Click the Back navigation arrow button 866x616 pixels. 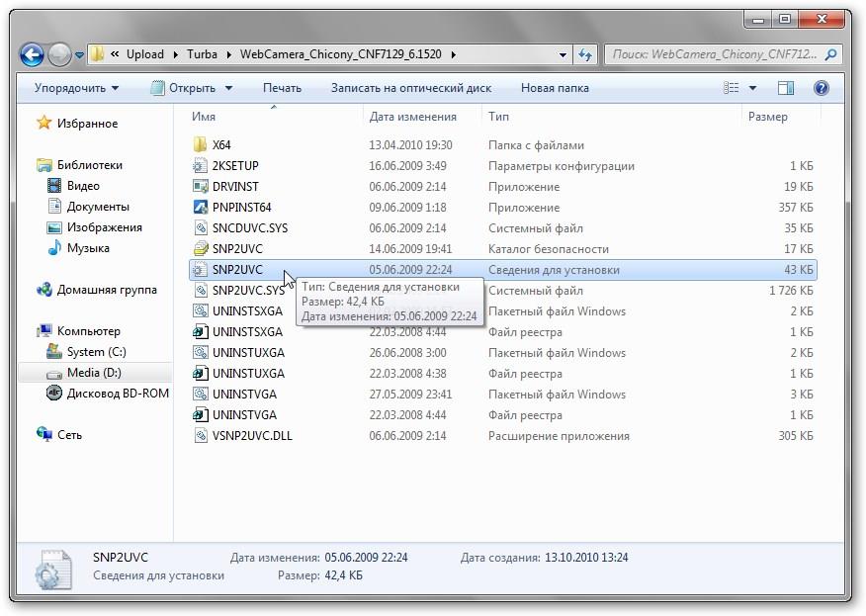click(32, 54)
